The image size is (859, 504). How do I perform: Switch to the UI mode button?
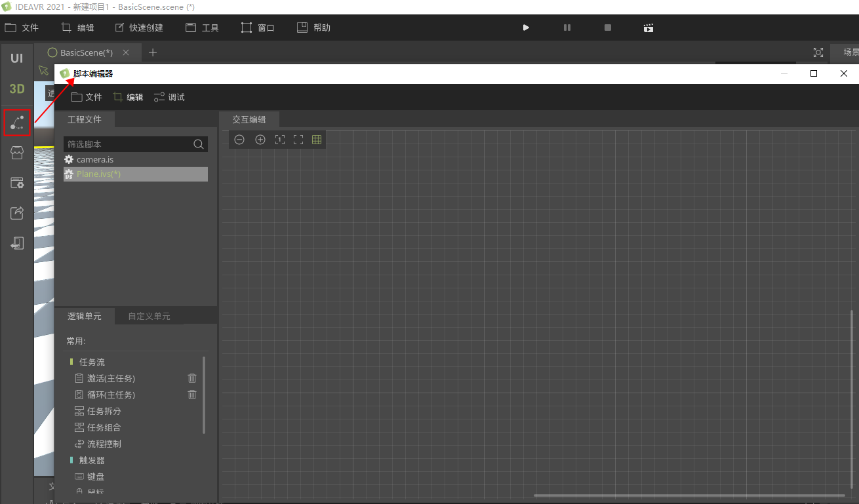tap(16, 58)
